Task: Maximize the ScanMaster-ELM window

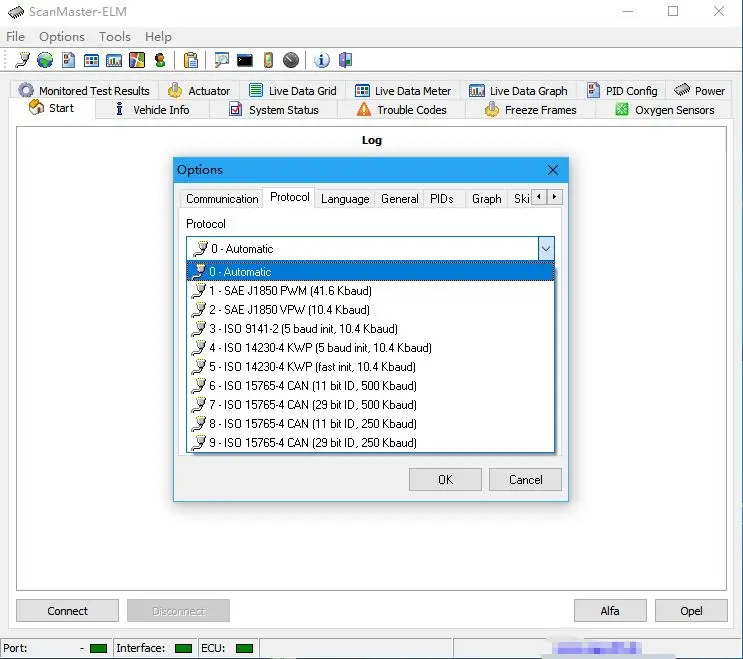Action: click(673, 11)
